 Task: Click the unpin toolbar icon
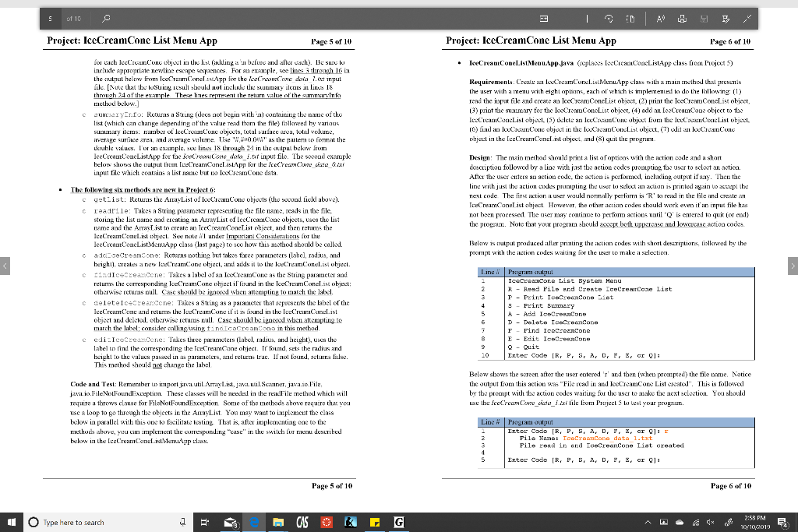coord(747,19)
